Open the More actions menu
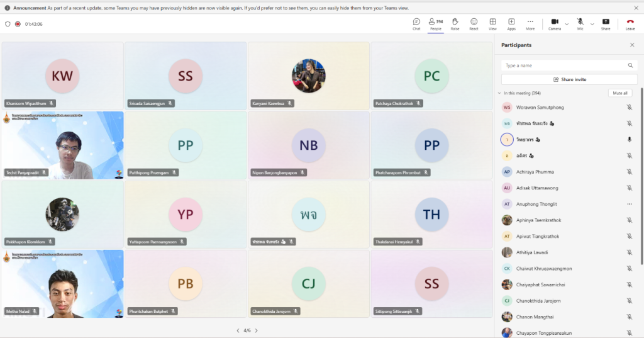Viewport: 644px width, 338px height. coord(530,24)
